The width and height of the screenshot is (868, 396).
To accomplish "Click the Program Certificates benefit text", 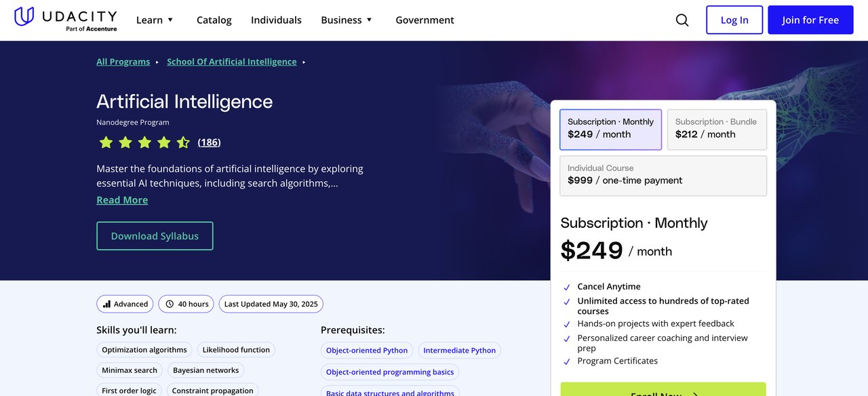I will tap(618, 361).
